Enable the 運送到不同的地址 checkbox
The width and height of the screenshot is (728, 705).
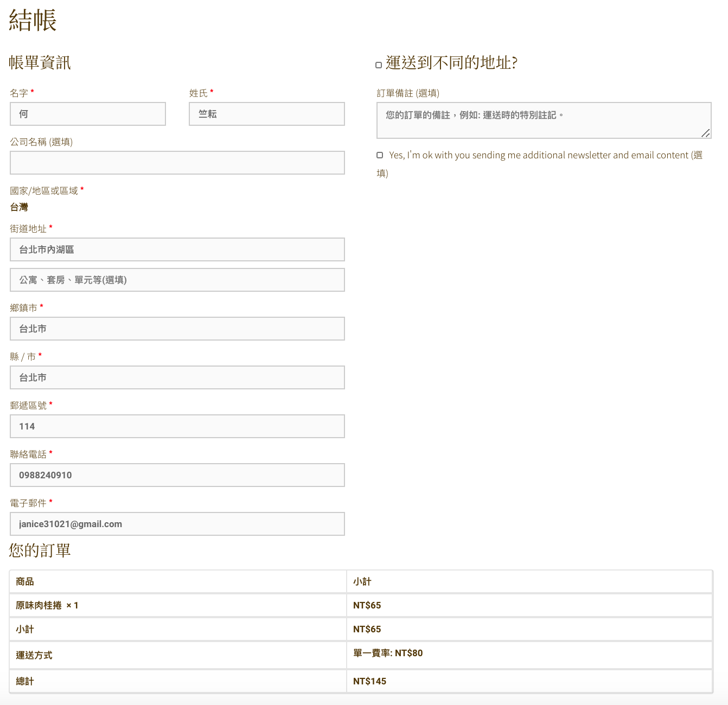pyautogui.click(x=379, y=65)
